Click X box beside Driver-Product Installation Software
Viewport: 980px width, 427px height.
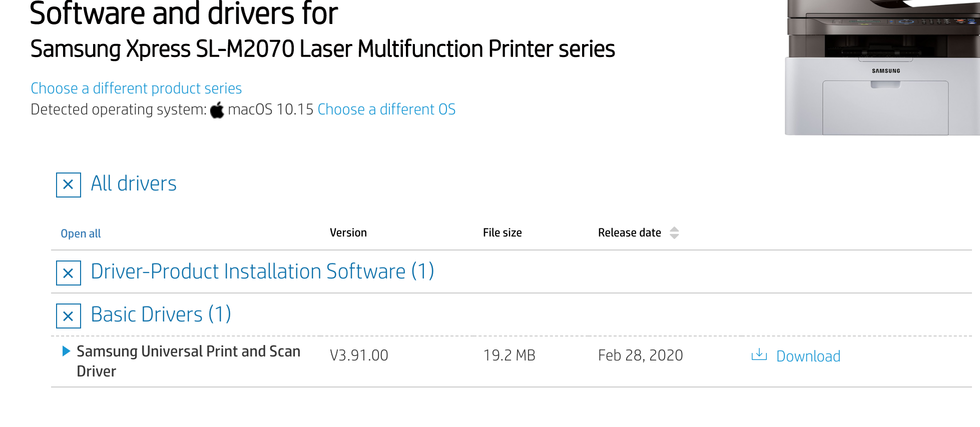point(69,273)
